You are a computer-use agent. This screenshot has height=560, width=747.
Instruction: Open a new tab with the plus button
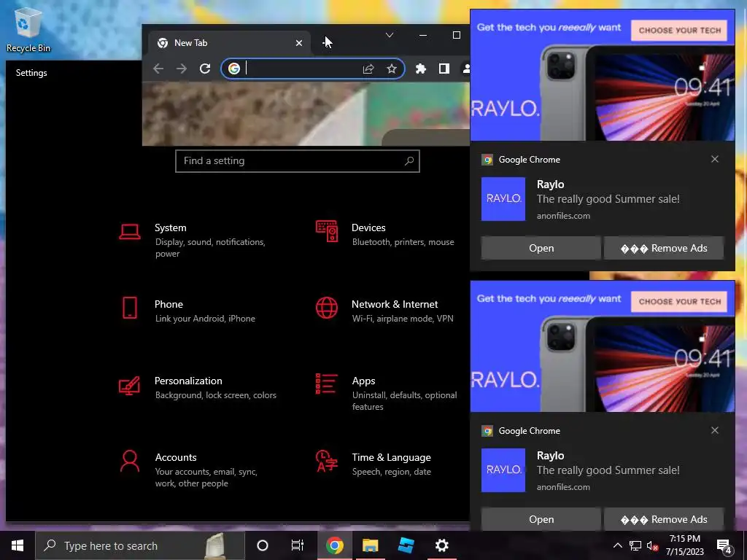pyautogui.click(x=326, y=42)
